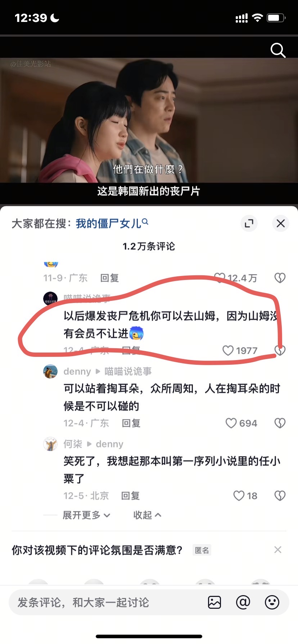Dislike 何柒's comment with broken heart
This screenshot has height=644, width=298.
(280, 496)
